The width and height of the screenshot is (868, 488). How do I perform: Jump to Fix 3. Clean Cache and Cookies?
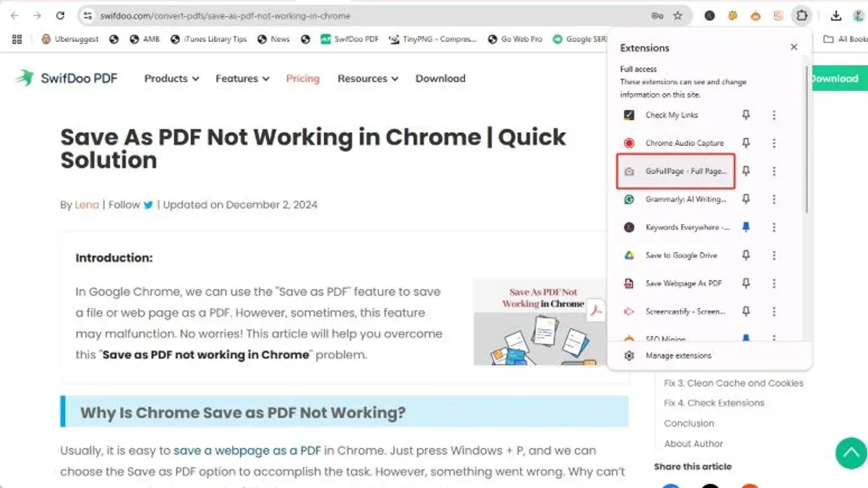pyautogui.click(x=733, y=383)
